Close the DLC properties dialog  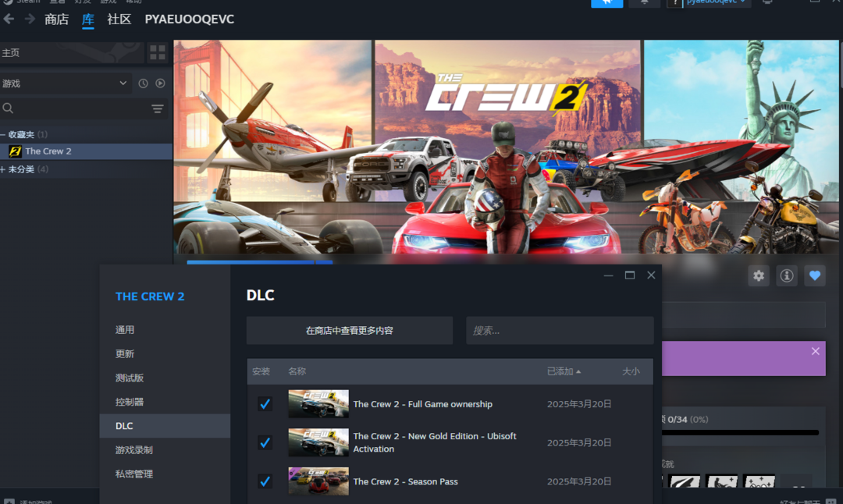point(651,275)
